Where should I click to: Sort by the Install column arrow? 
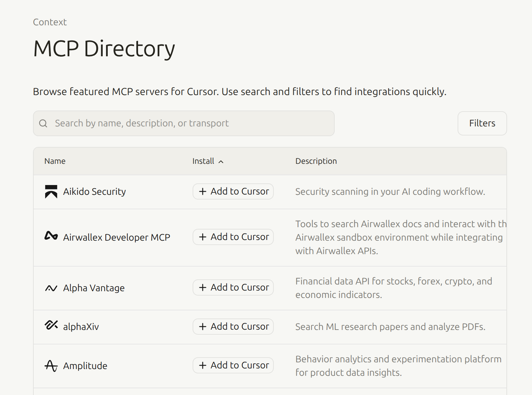(221, 162)
